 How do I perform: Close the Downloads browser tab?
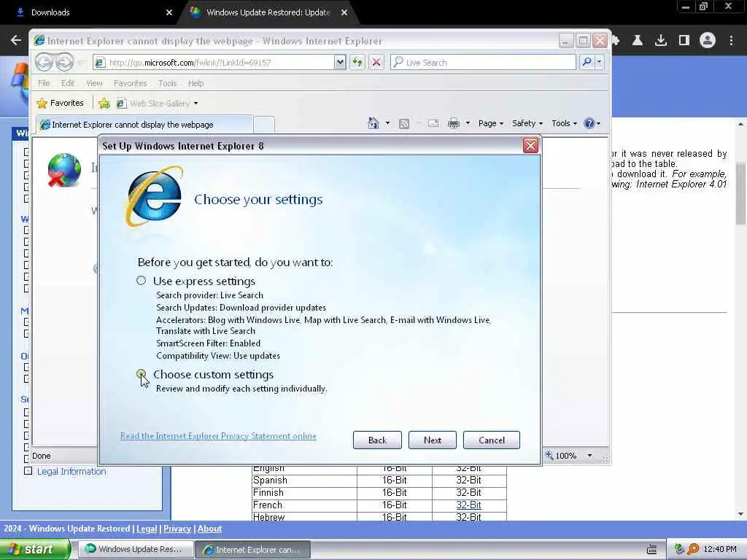pyautogui.click(x=169, y=12)
